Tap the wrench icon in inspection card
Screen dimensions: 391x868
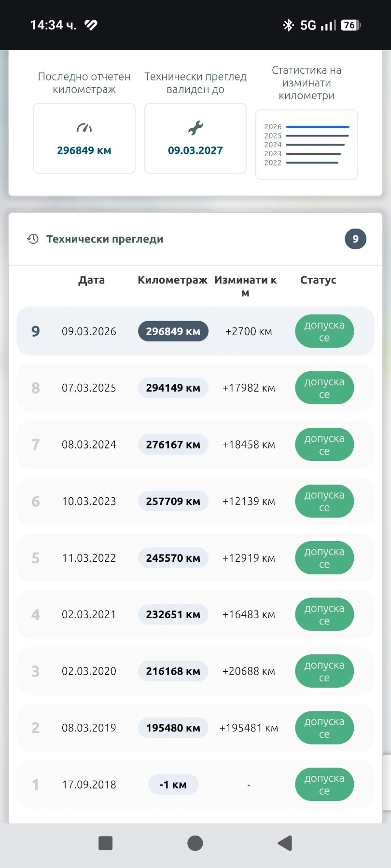(x=195, y=128)
